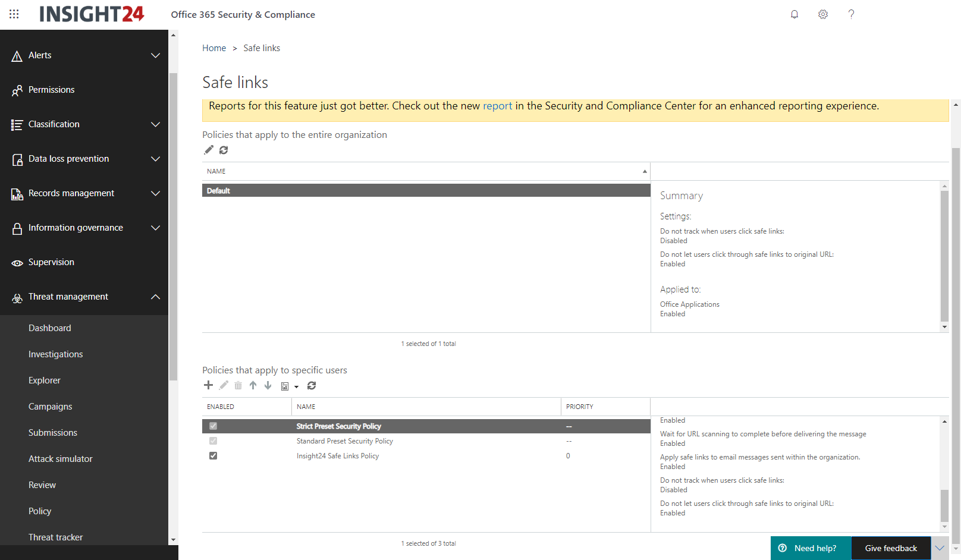961x560 pixels.
Task: Toggle Insight24 Safe Links Policy checkbox
Action: click(x=213, y=456)
